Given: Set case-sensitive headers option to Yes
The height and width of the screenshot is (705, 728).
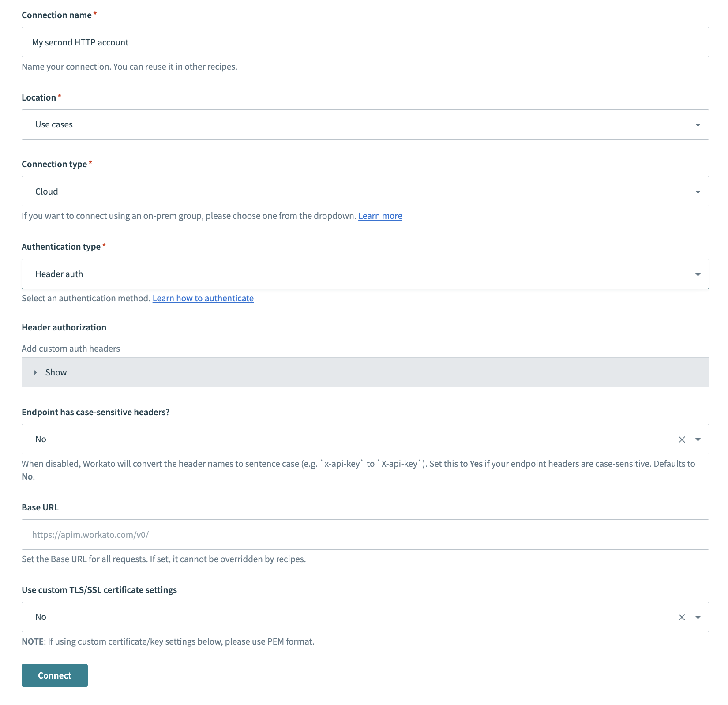Looking at the screenshot, I should pos(353,439).
